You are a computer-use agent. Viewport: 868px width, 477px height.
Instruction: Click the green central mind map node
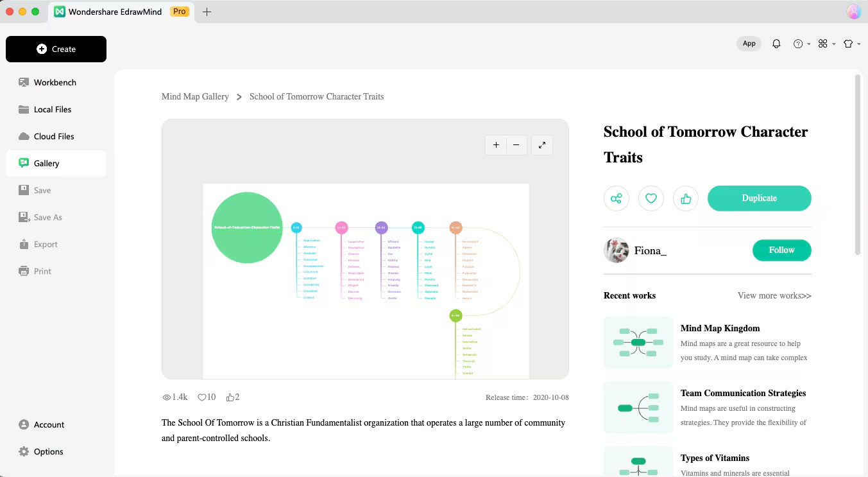pyautogui.click(x=247, y=227)
